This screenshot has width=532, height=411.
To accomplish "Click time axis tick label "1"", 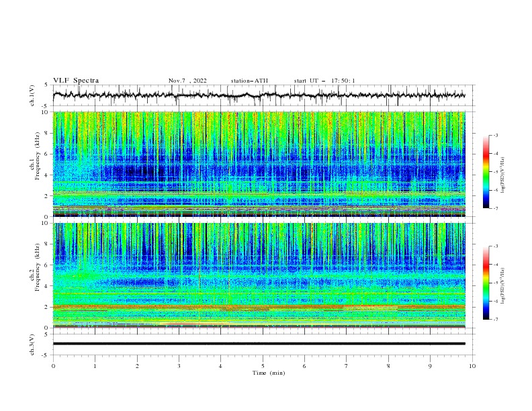I will pos(95,366).
